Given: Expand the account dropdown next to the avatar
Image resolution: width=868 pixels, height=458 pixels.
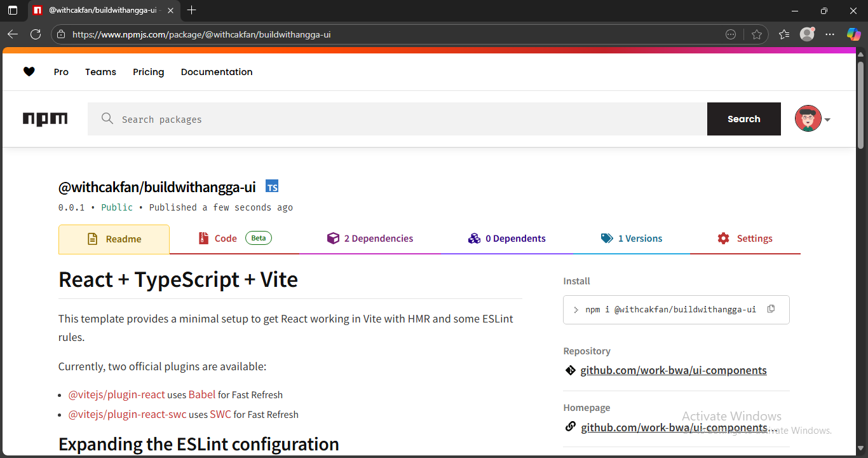Looking at the screenshot, I should (828, 119).
